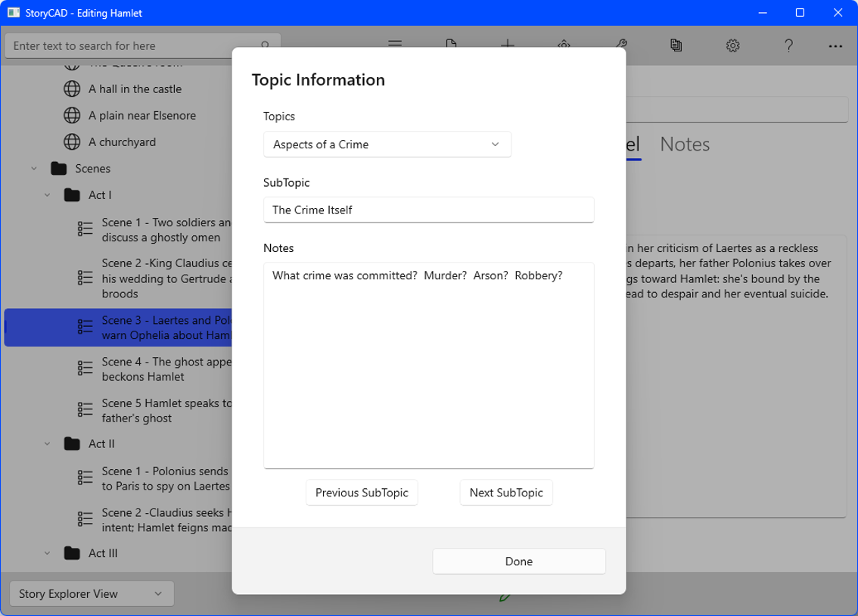Select the A plain near Elsenore setting

[x=142, y=116]
